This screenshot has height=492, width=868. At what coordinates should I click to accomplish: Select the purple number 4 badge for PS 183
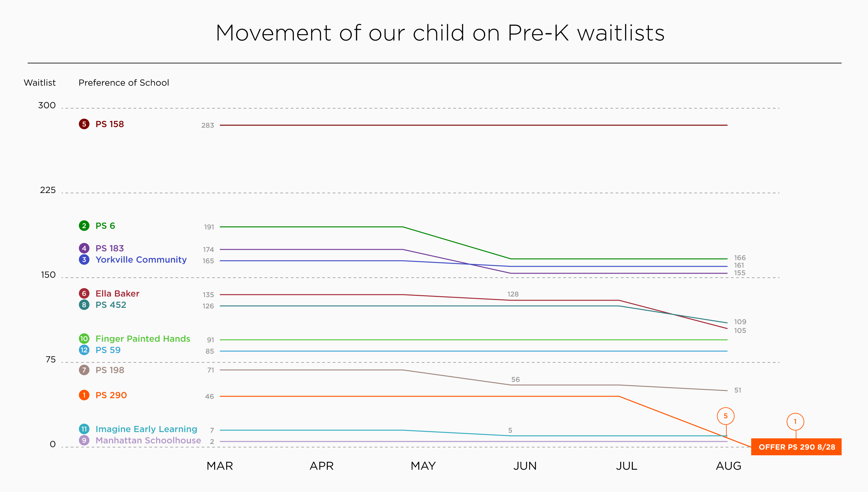[84, 249]
